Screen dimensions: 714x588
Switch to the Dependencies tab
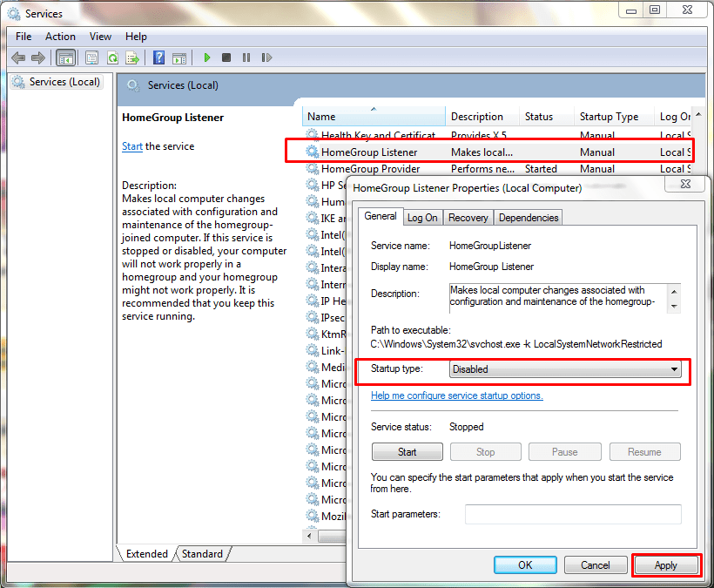click(x=529, y=218)
